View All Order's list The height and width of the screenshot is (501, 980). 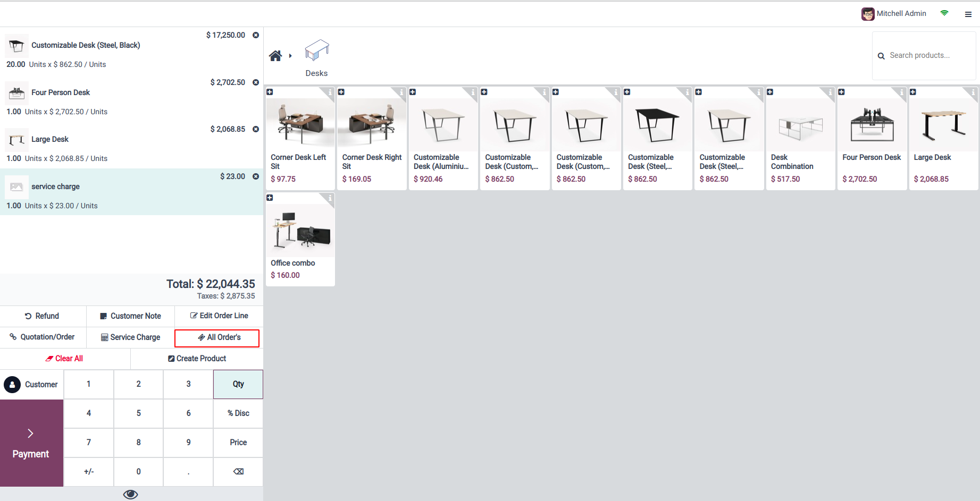pyautogui.click(x=217, y=338)
